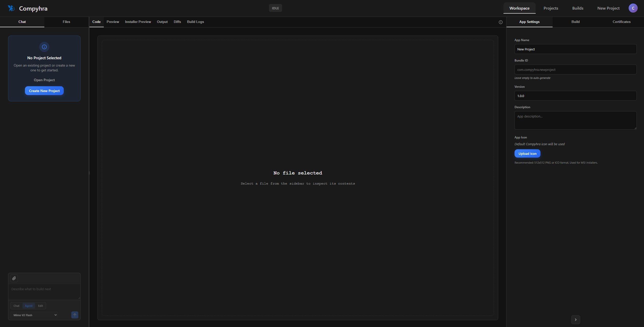This screenshot has width=644, height=327.
Task: Open the user avatar C menu
Action: 633,8
